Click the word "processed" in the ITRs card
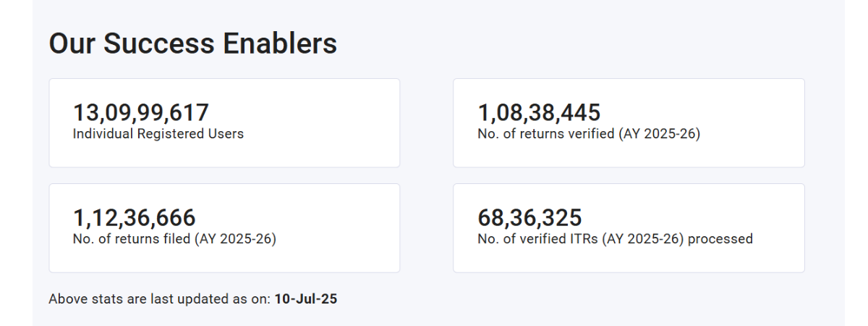This screenshot has width=868, height=326. pyautogui.click(x=720, y=239)
